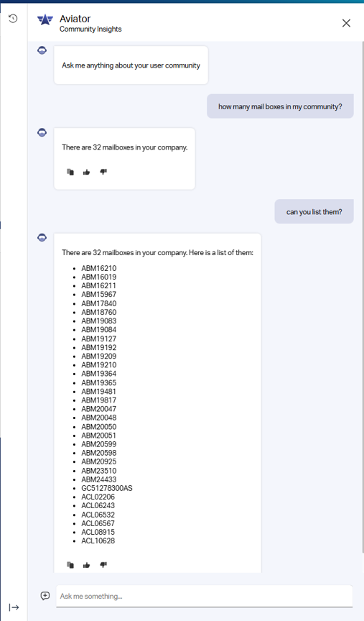Viewport: 364px width, 621px height.
Task: Close the Aviator Community Insights panel
Action: pyautogui.click(x=346, y=23)
